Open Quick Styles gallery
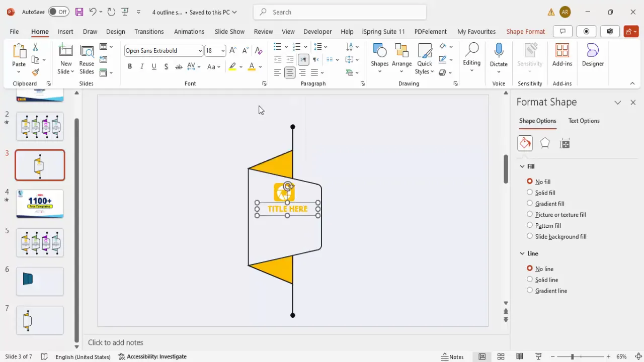This screenshot has width=644, height=362. 425,59
